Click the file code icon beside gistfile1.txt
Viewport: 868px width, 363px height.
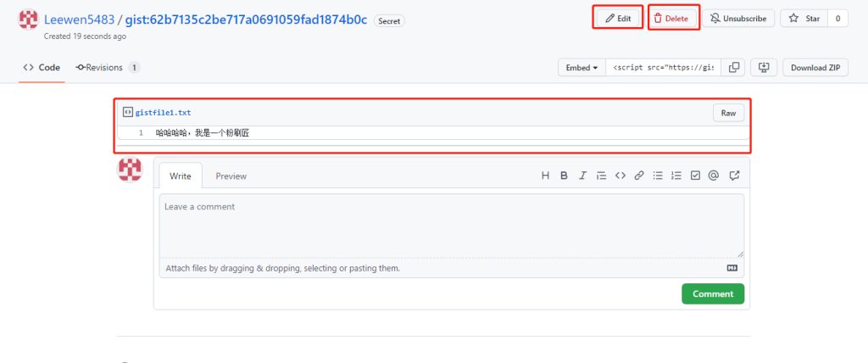[127, 113]
